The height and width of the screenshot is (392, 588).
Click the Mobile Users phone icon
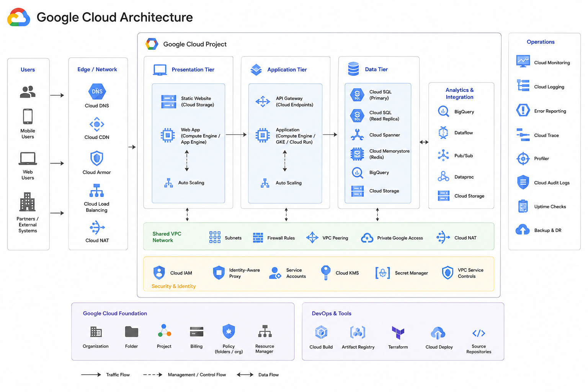(x=28, y=116)
